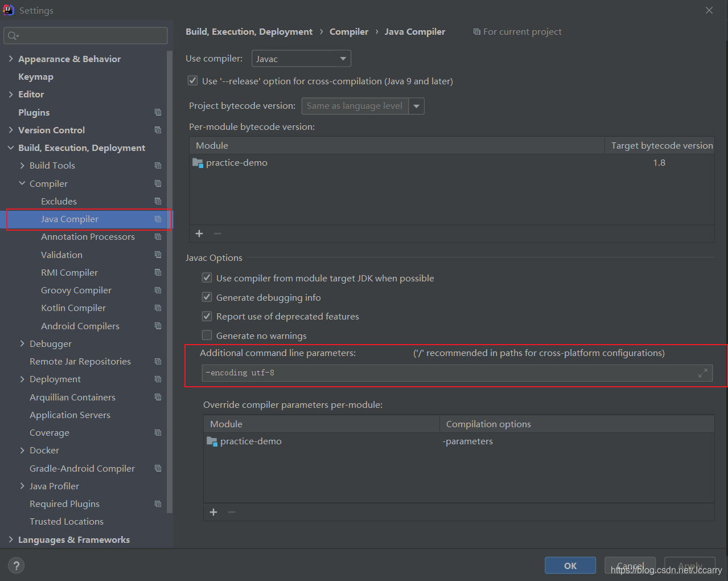Expand the additional command line parameters field
This screenshot has width=728, height=581.
703,373
